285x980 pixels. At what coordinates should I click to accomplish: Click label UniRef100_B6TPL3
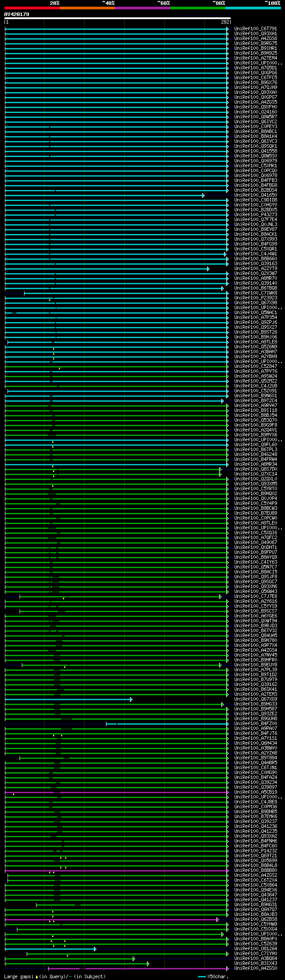[256, 450]
